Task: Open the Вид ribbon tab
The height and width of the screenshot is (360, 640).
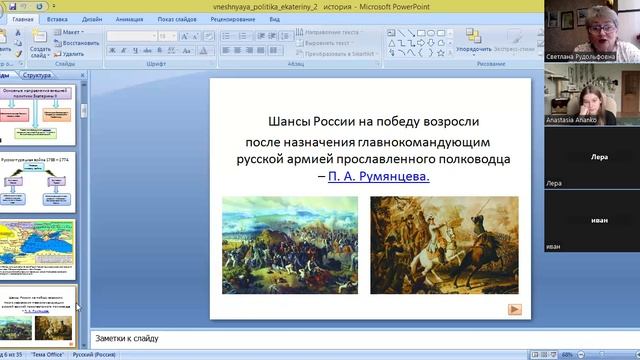Action: [275, 19]
